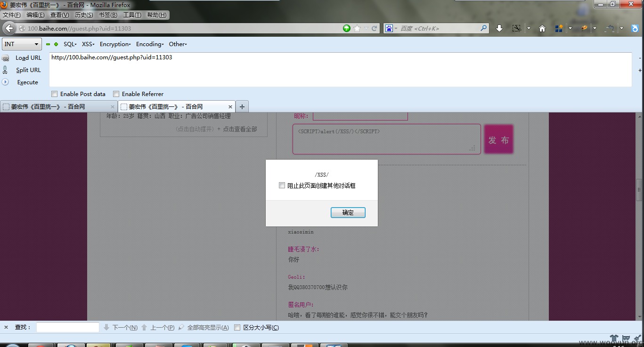Open the address history dropdown triangle
644x347 pixels.
click(366, 28)
